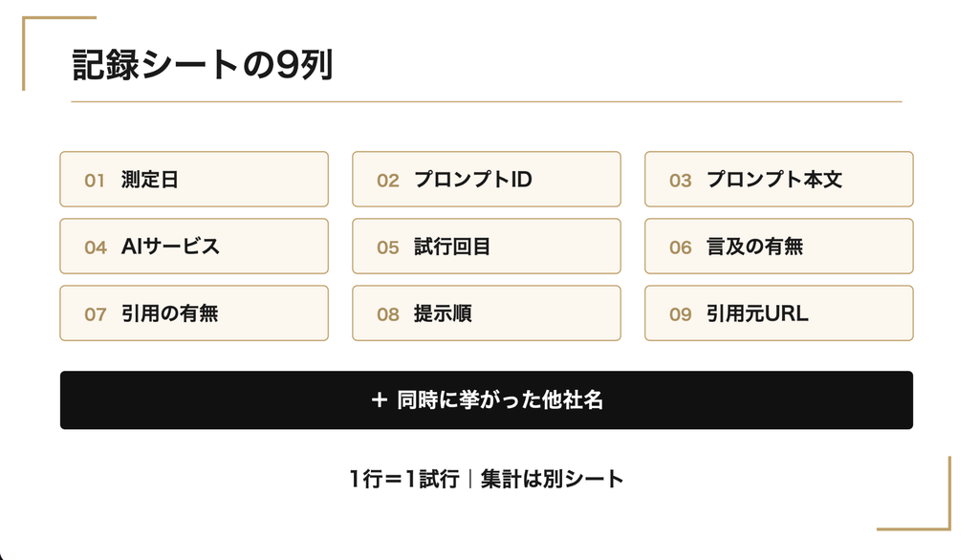Click the black 同時に挙がった他社名 bar
The image size is (979, 560).
(x=487, y=400)
